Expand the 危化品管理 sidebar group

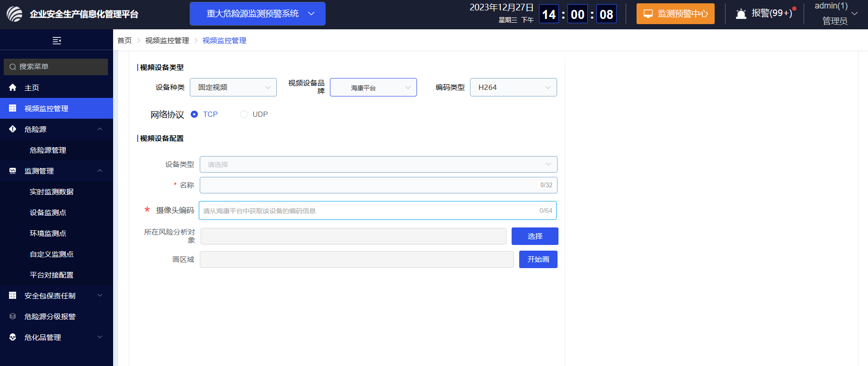100,337
